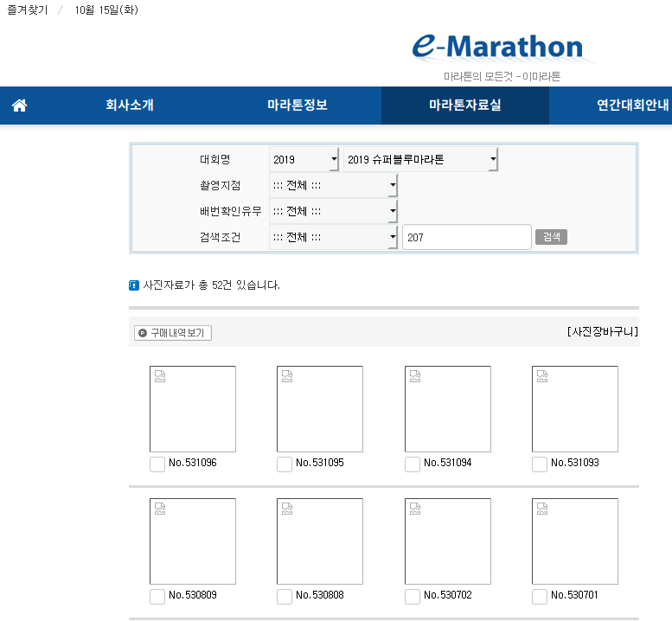Open photo thumbnail No.530702
This screenshot has width=672, height=621.
click(x=447, y=541)
